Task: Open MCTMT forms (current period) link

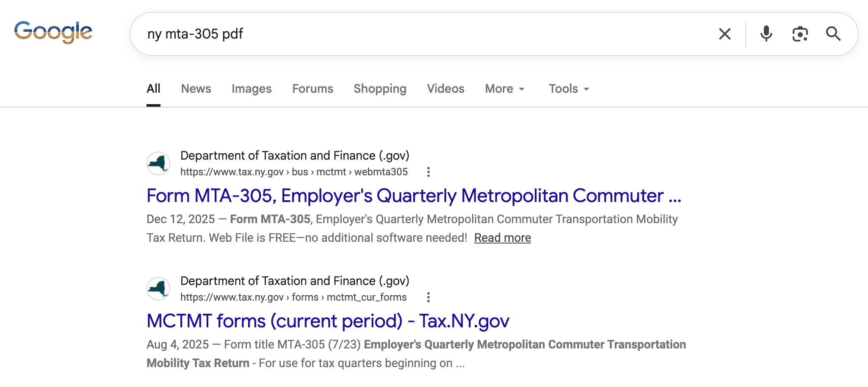Action: click(x=328, y=321)
